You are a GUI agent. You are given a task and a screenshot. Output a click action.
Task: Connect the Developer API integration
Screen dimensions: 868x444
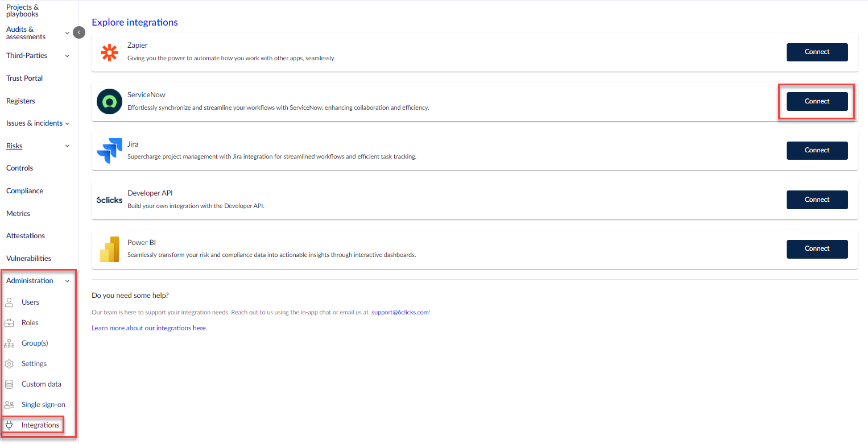coord(817,200)
